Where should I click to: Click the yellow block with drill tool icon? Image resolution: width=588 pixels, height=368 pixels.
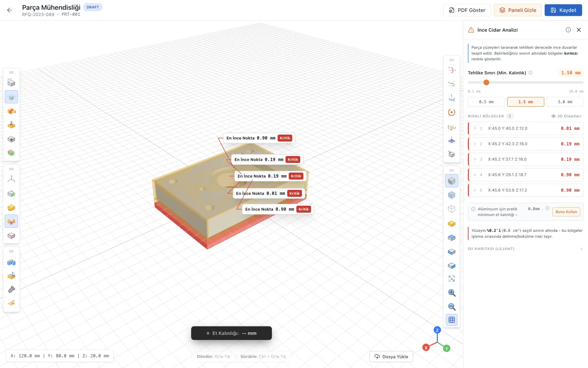click(x=11, y=125)
